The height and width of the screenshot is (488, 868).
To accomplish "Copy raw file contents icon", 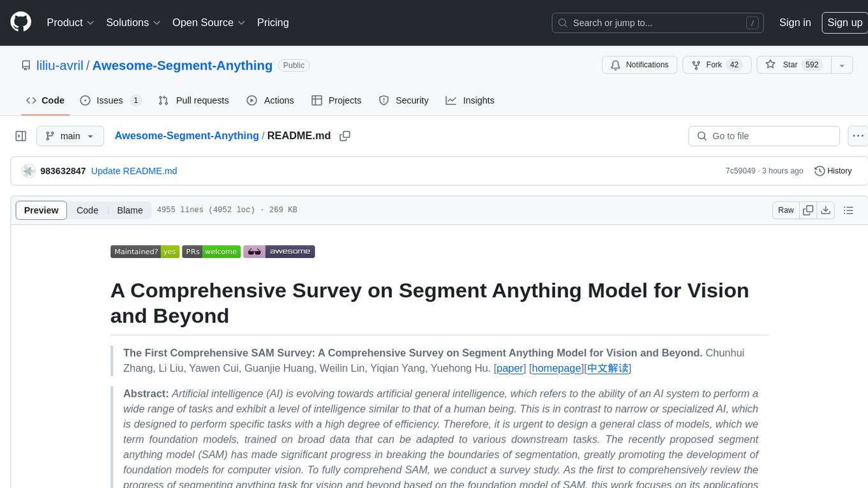I will tap(808, 210).
